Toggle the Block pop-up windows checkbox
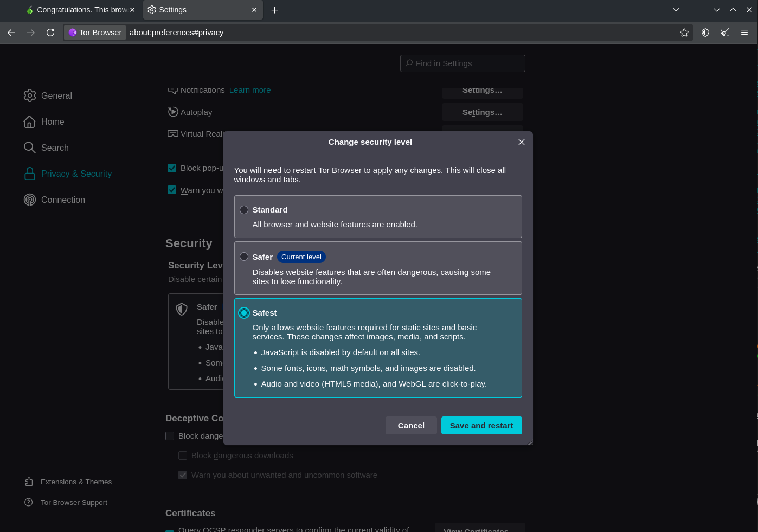Viewport: 758px width, 532px height. (172, 168)
